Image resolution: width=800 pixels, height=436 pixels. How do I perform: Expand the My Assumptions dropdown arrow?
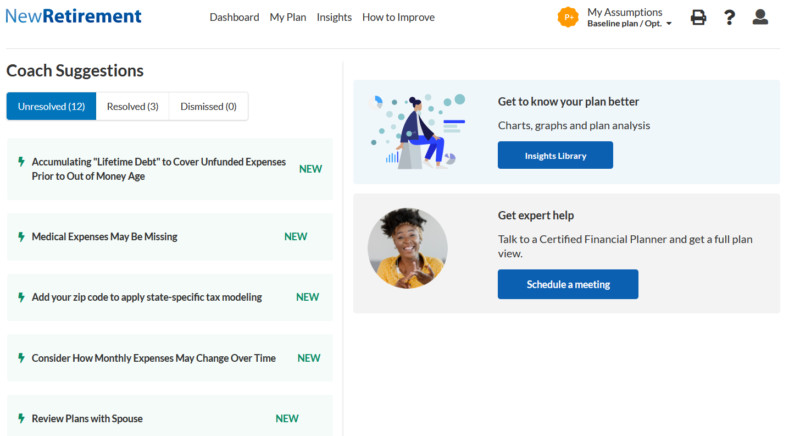(669, 24)
